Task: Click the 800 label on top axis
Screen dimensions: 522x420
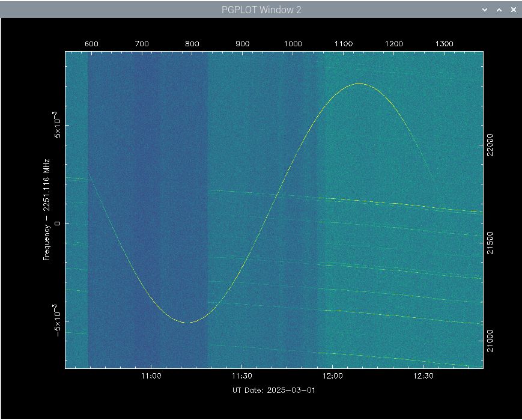Action: [192, 44]
